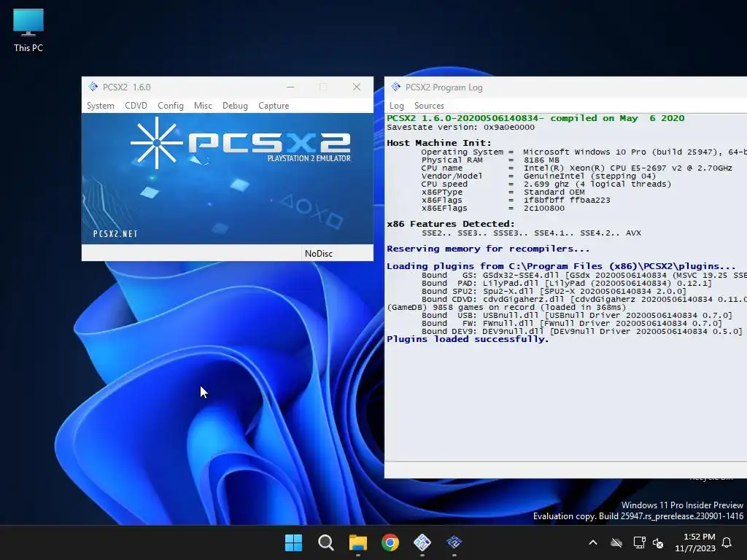The width and height of the screenshot is (747, 560).
Task: Click the log line with GSdx32-SSE4.dll
Action: [x=584, y=275]
